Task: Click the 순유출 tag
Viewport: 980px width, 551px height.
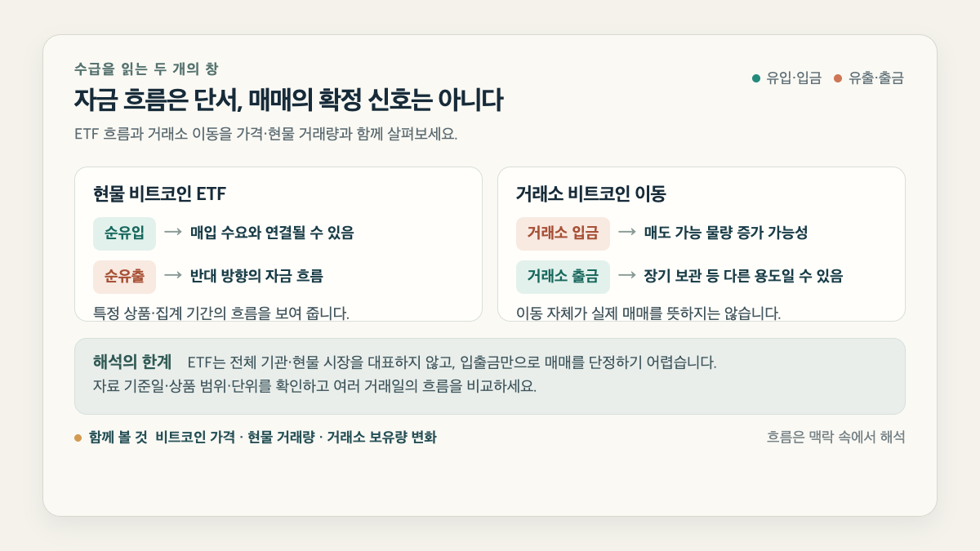Action: point(124,277)
